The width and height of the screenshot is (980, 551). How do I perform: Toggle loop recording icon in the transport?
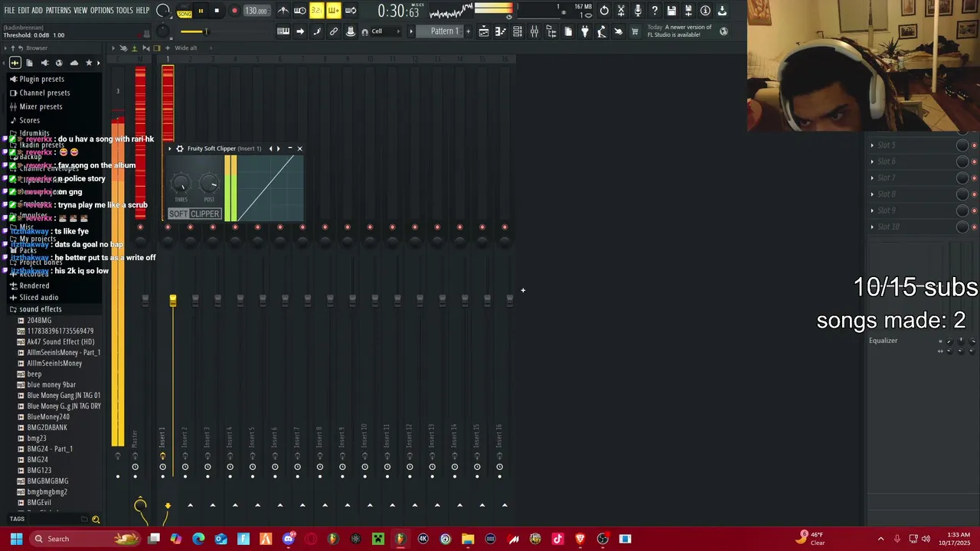[x=351, y=11]
